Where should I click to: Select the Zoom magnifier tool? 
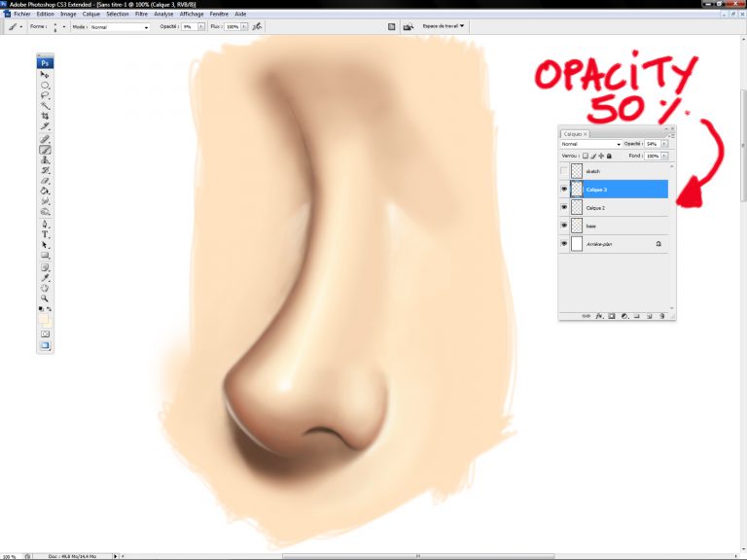click(x=45, y=298)
